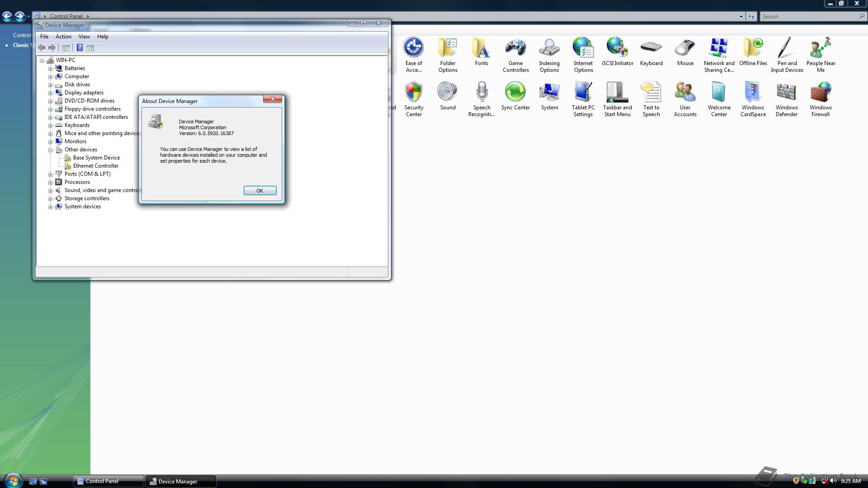Open Windows Defender icon
This screenshot has width=868, height=488.
(x=787, y=99)
